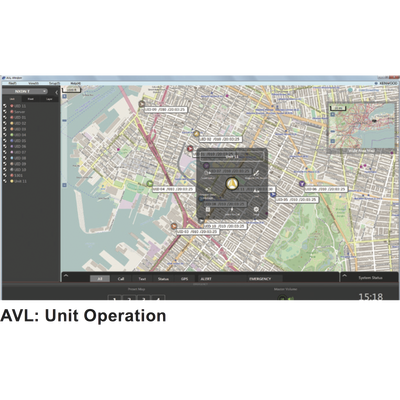Click the purple dot beside UID 07
Viewport: 400px width, 400px height.
(12, 152)
